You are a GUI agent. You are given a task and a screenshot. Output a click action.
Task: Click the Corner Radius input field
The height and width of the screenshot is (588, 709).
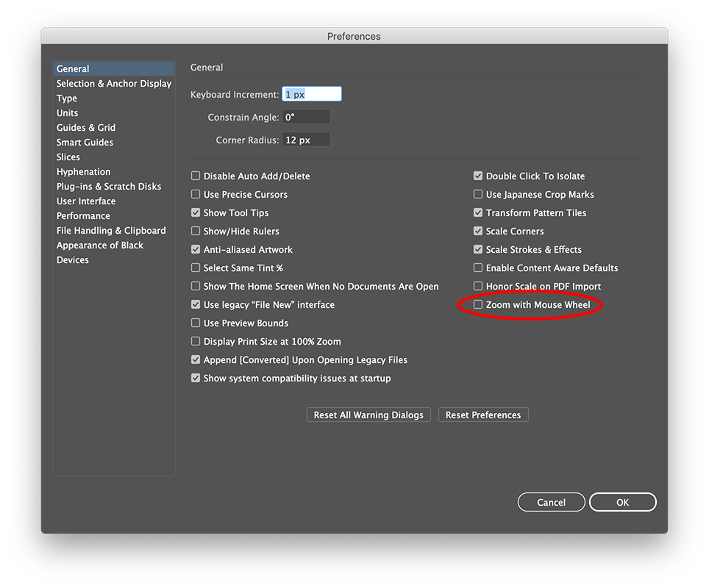[x=306, y=140]
